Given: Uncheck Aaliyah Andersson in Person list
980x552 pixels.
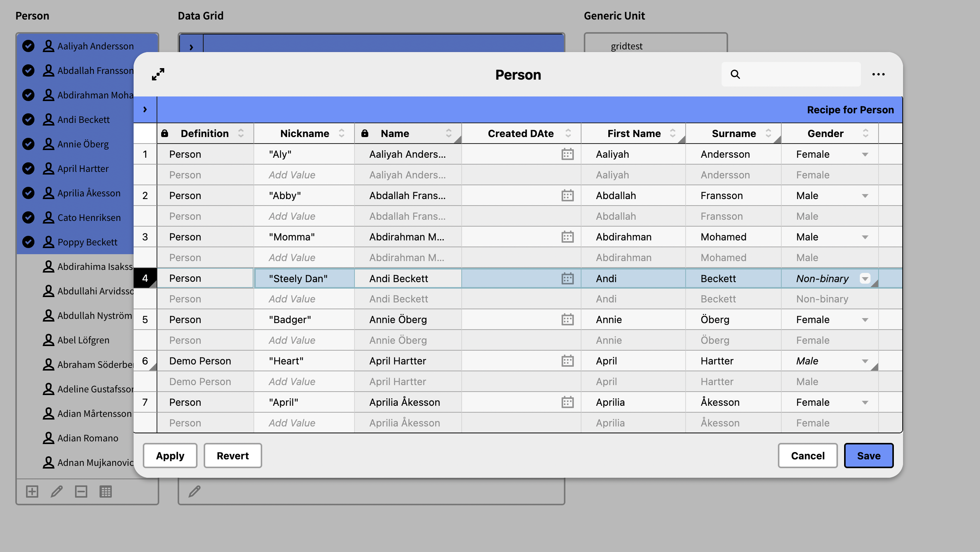Looking at the screenshot, I should (28, 46).
